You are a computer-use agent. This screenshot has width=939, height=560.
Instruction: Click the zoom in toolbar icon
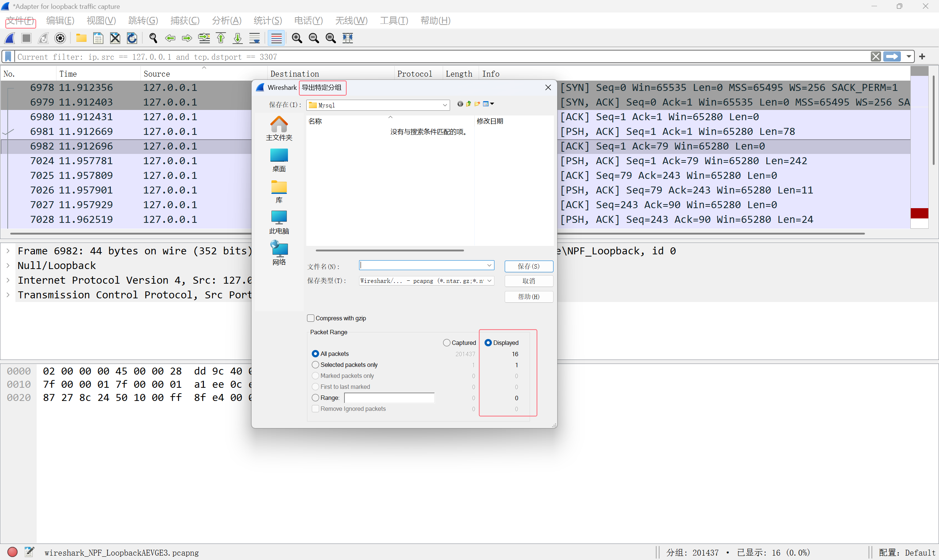click(x=297, y=38)
